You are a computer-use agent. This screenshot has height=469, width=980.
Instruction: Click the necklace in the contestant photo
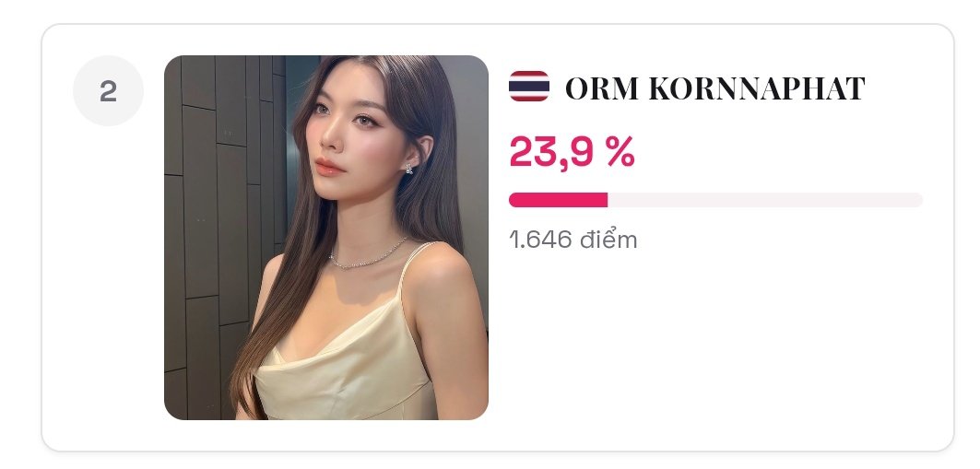(368, 256)
